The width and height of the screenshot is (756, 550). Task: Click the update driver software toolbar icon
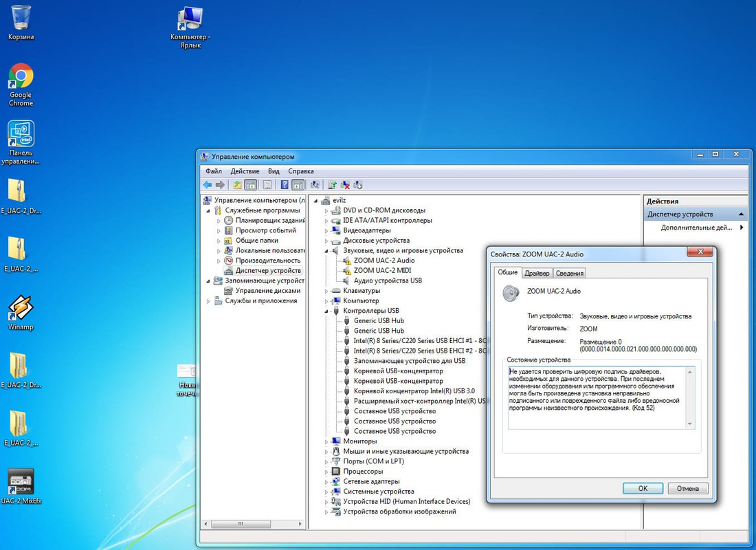332,185
